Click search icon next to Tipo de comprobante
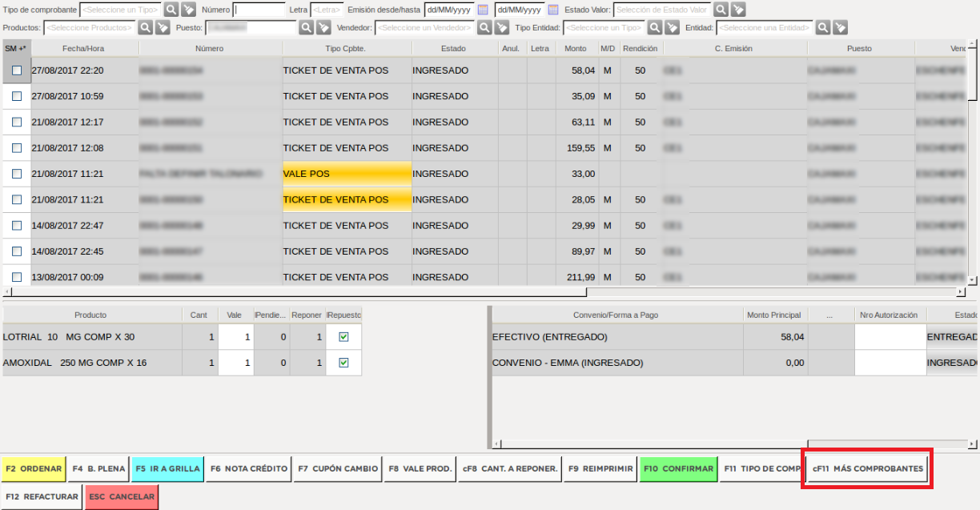This screenshot has width=980, height=510. pos(171,10)
